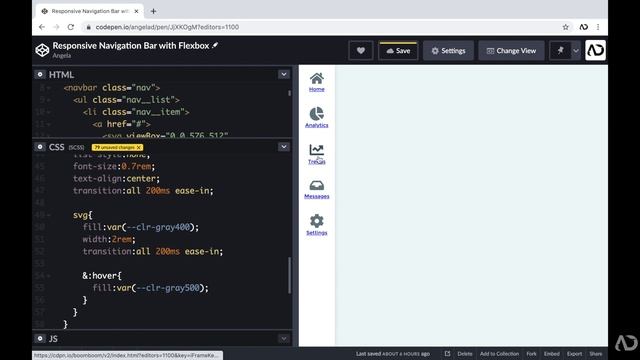Click the Messages link label
640x360 pixels.
317,196
